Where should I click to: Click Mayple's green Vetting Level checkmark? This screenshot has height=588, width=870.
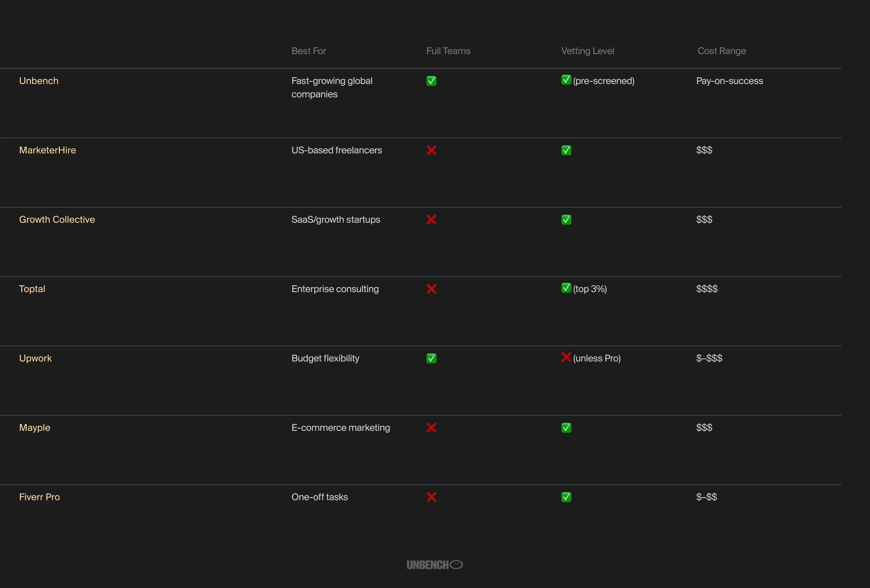566,427
